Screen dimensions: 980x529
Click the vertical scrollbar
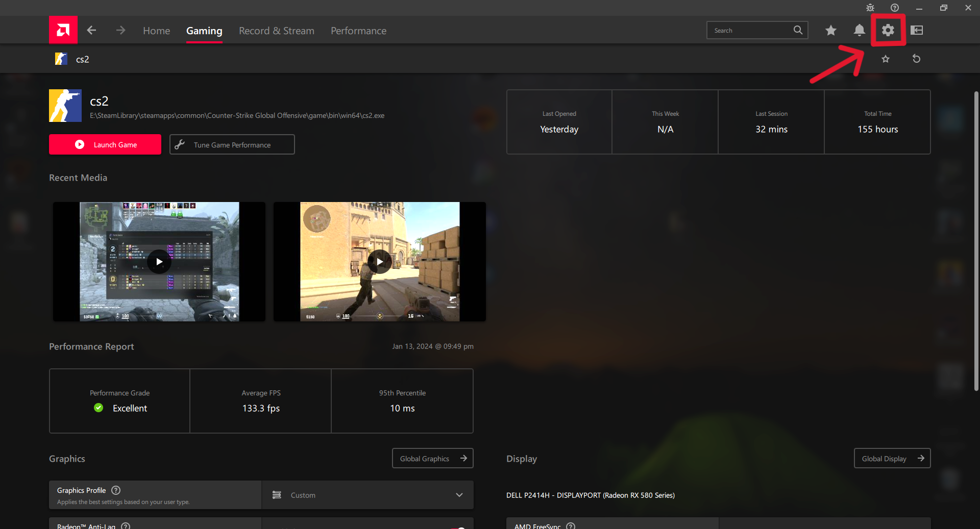click(x=976, y=241)
